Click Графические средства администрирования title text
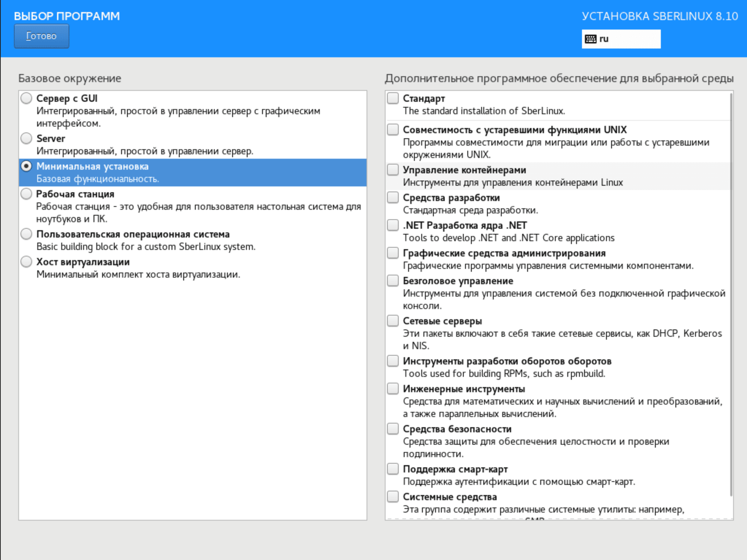Viewport: 747px width, 560px height. point(504,253)
